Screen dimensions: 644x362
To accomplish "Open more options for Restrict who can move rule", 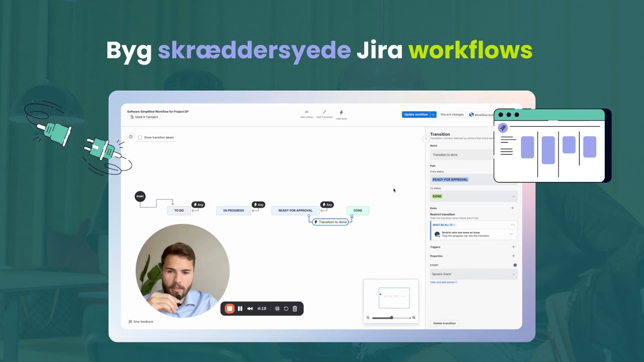I will 511,234.
